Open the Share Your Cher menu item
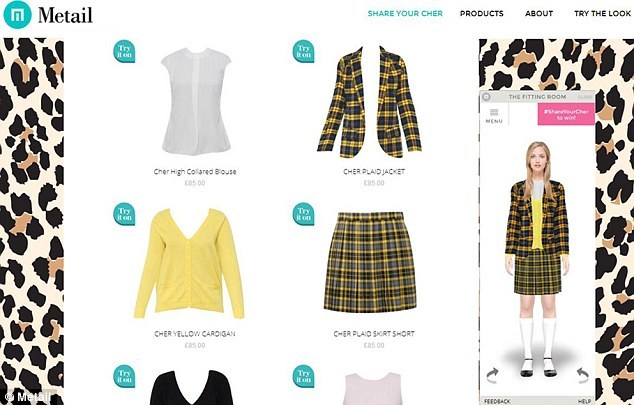Image resolution: width=634 pixels, height=405 pixels. 405,13
